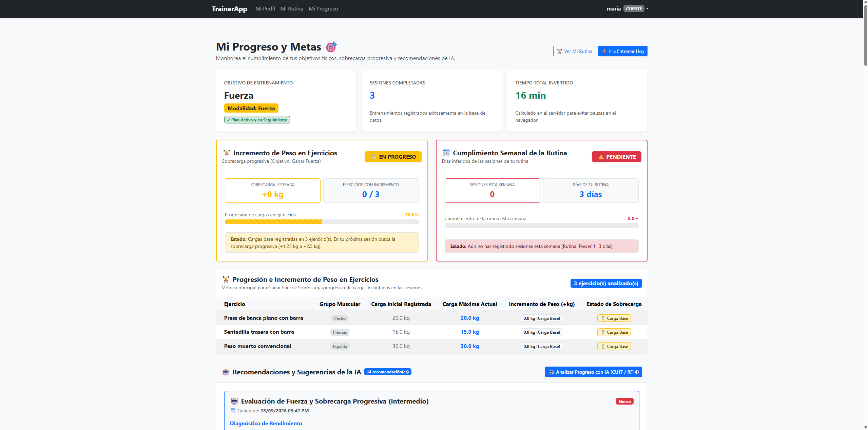Click the hourglass icon in Peso muerto Carga Base badge
This screenshot has height=430, width=868.
coord(603,347)
